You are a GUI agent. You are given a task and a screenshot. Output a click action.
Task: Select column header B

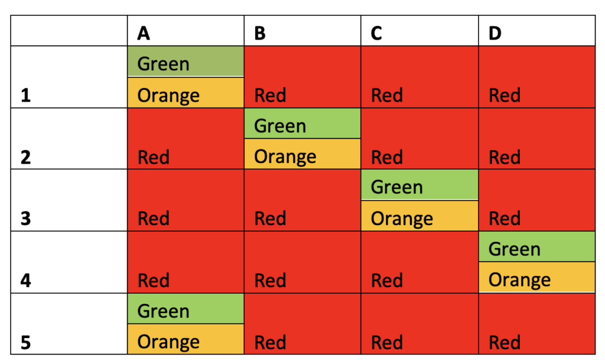pyautogui.click(x=302, y=31)
